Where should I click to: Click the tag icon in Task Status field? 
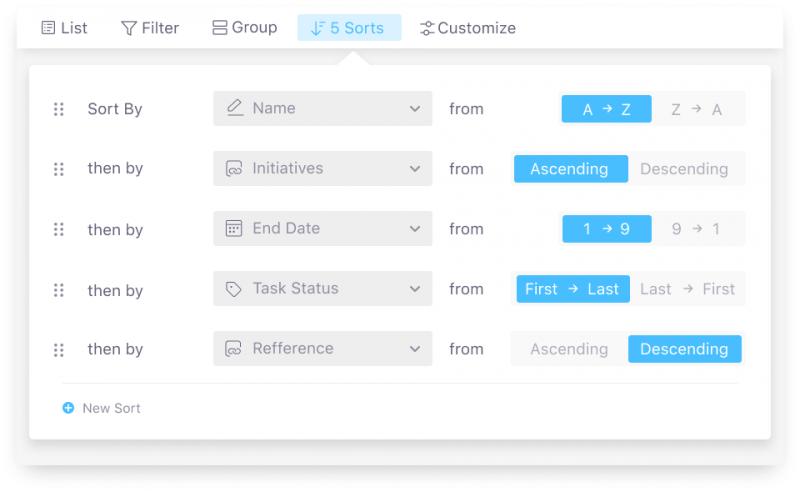(x=234, y=289)
